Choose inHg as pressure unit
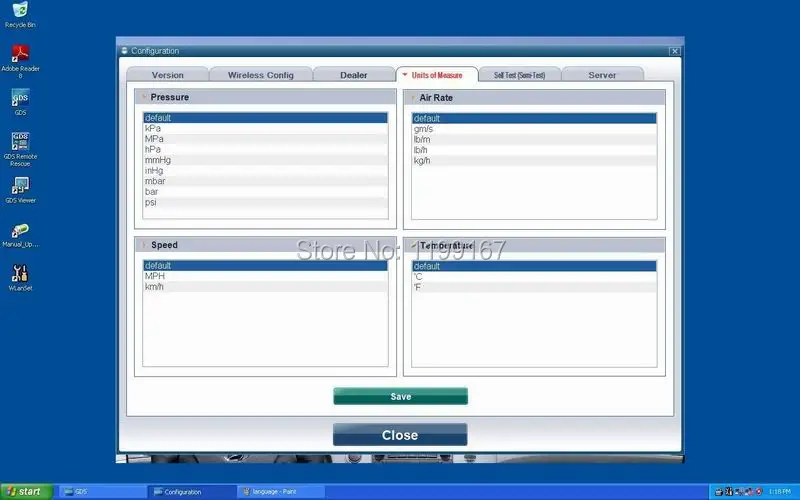Image resolution: width=800 pixels, height=500 pixels. tap(265, 170)
